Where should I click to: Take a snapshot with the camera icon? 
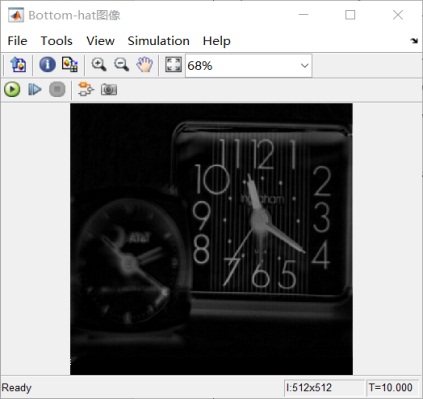pos(109,89)
